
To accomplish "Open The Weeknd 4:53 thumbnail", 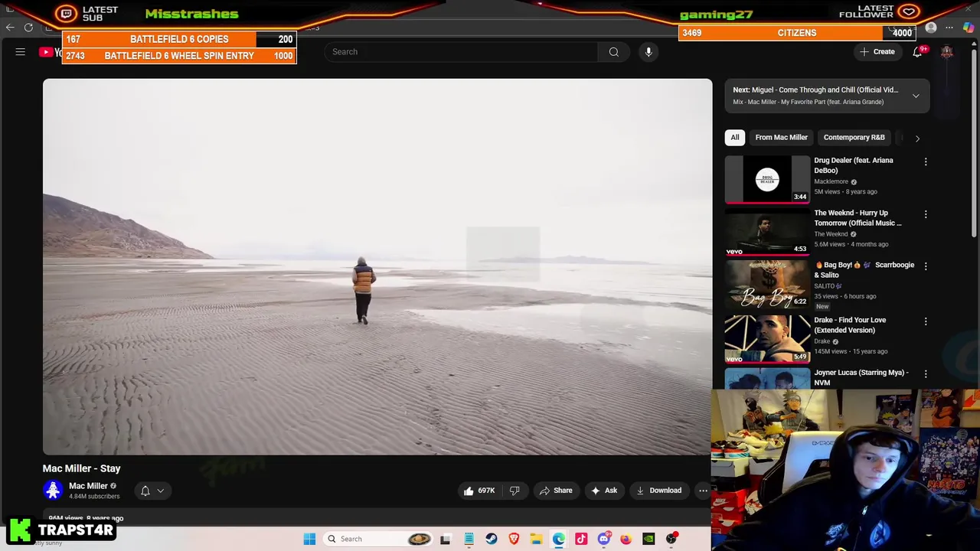I will pyautogui.click(x=767, y=233).
